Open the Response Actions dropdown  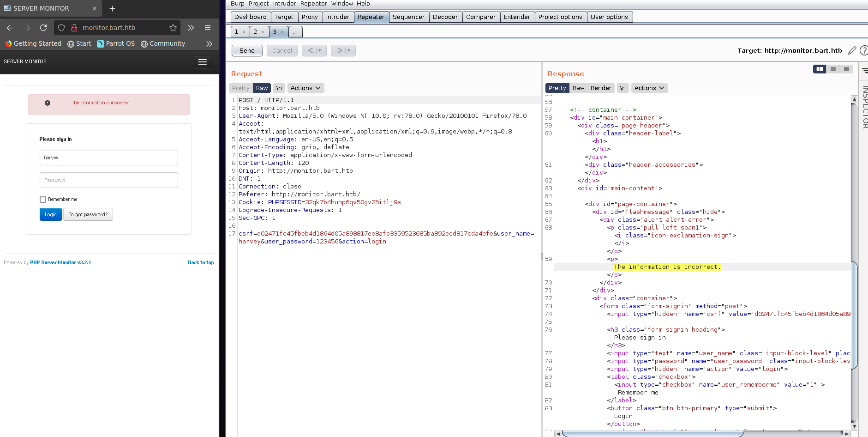pyautogui.click(x=649, y=88)
